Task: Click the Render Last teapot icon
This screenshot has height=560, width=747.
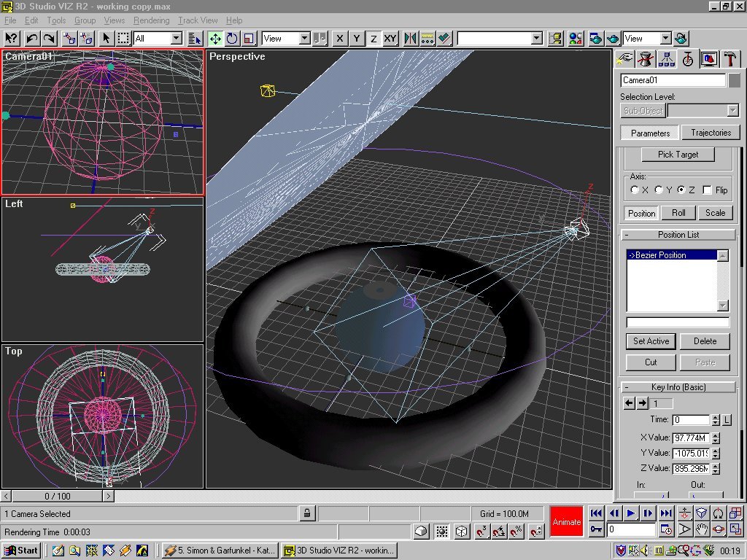Action: point(681,38)
